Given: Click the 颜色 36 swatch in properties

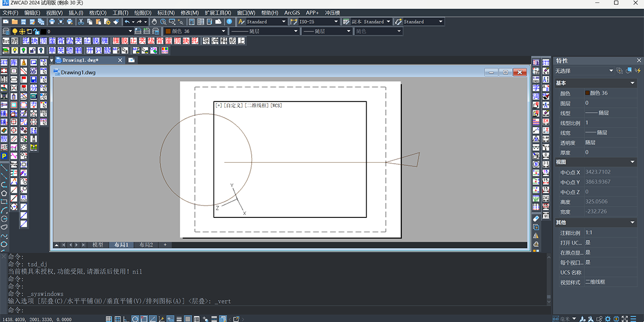Looking at the screenshot, I should 587,93.
